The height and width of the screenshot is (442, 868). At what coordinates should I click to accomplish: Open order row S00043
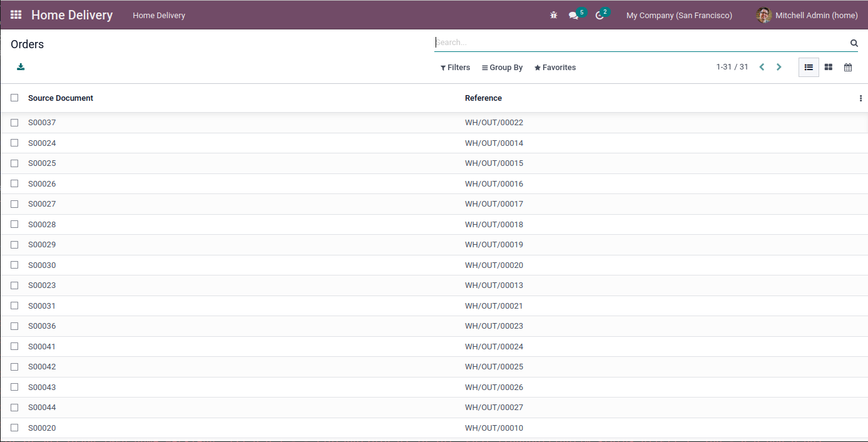(434, 388)
